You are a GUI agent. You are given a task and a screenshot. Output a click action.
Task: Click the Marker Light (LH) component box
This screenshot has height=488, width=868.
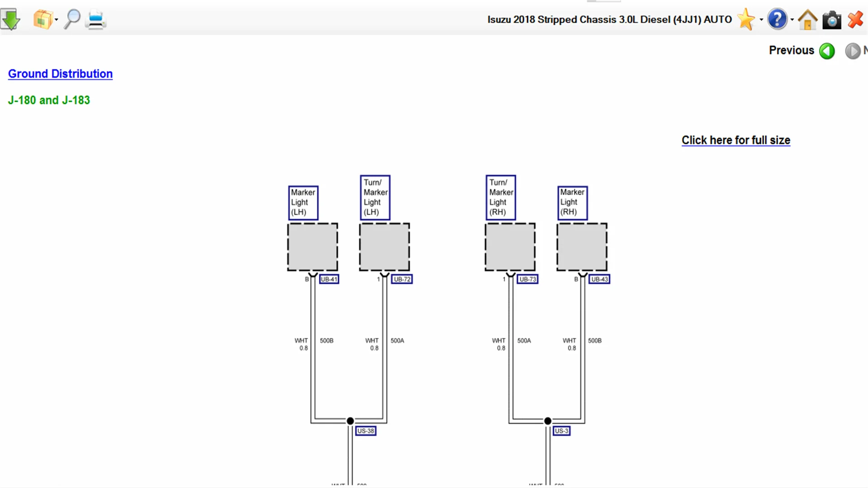(312, 247)
